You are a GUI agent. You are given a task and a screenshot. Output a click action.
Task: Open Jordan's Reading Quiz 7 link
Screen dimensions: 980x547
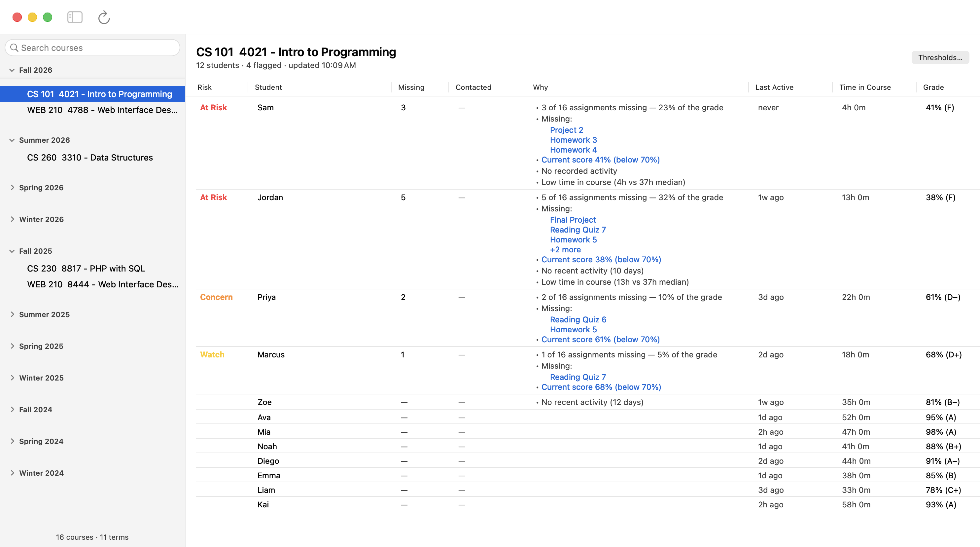(578, 230)
